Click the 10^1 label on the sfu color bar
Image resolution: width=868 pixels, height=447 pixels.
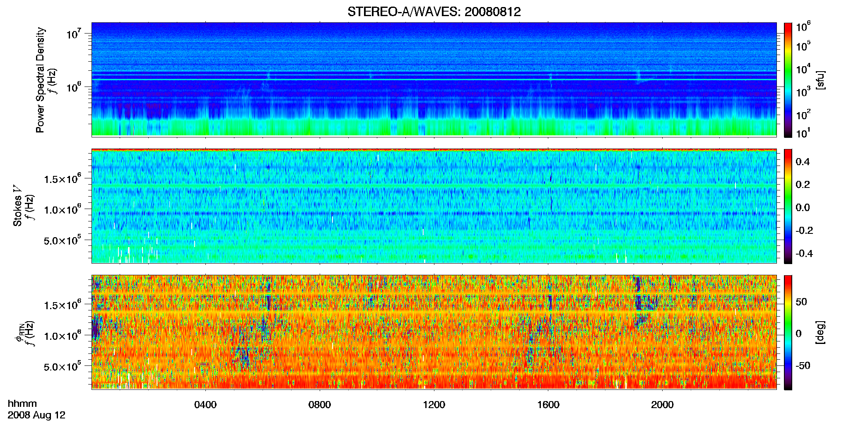(x=803, y=133)
